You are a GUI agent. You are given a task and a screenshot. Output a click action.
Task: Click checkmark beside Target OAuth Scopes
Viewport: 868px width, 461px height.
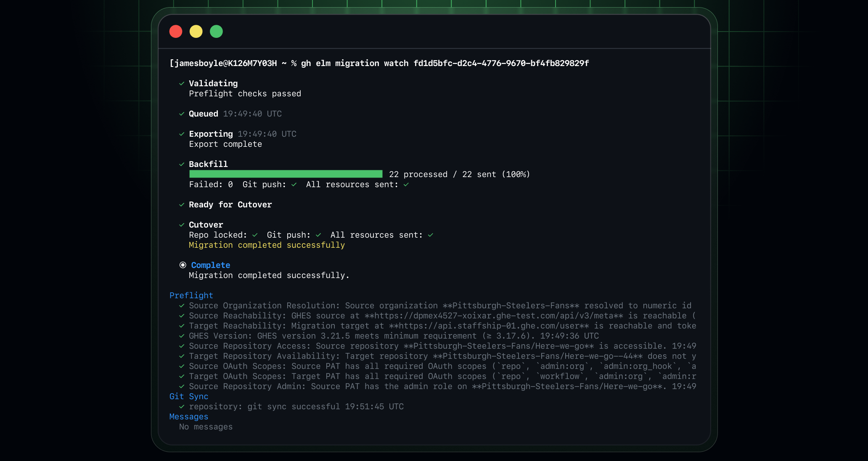pos(182,376)
